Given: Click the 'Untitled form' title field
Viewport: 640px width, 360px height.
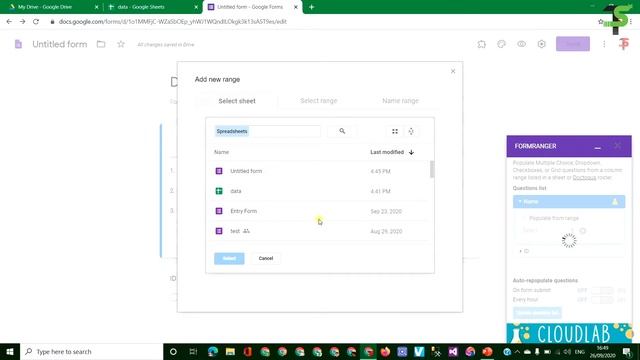Looking at the screenshot, I should point(60,44).
